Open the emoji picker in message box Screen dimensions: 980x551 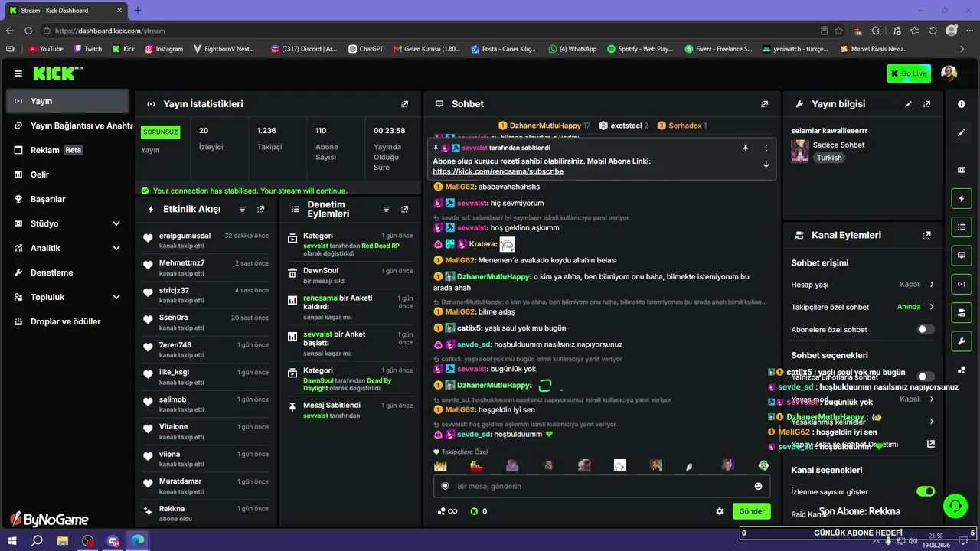click(x=759, y=486)
